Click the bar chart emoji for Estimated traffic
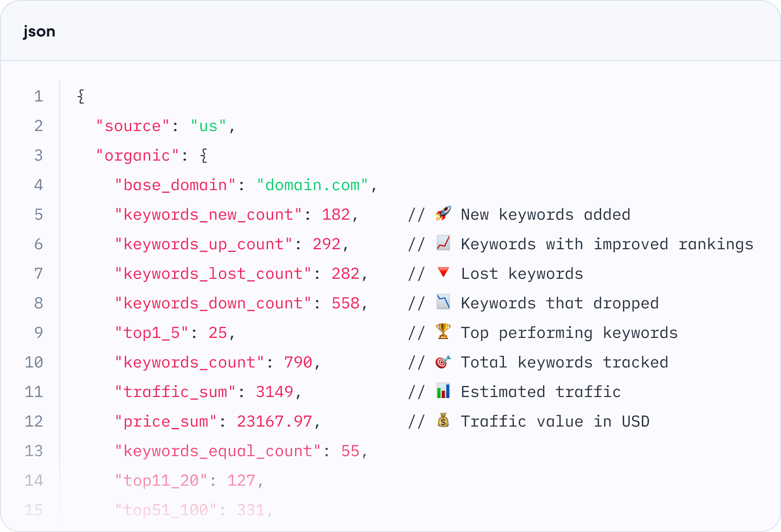Screen dimensions: 781x532 click(x=443, y=392)
